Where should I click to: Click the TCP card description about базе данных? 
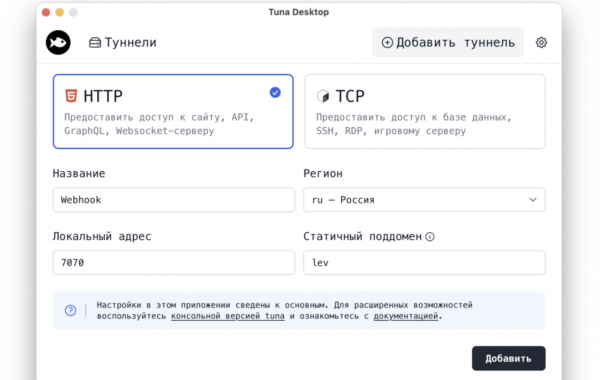pos(414,124)
